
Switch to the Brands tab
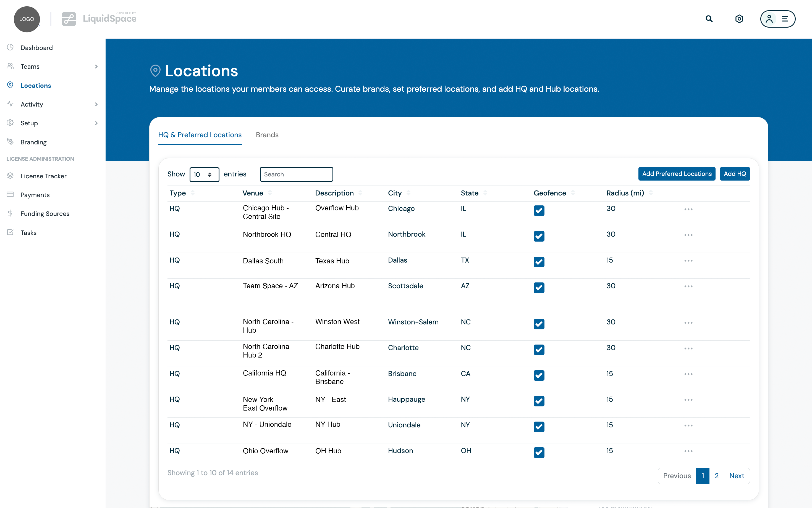[x=267, y=135]
